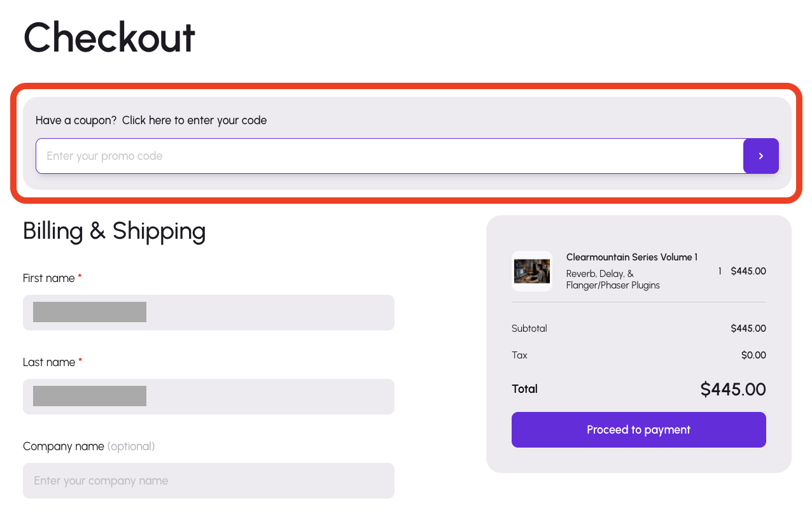The width and height of the screenshot is (812, 517).
Task: Click the bold Total label
Action: click(x=524, y=389)
